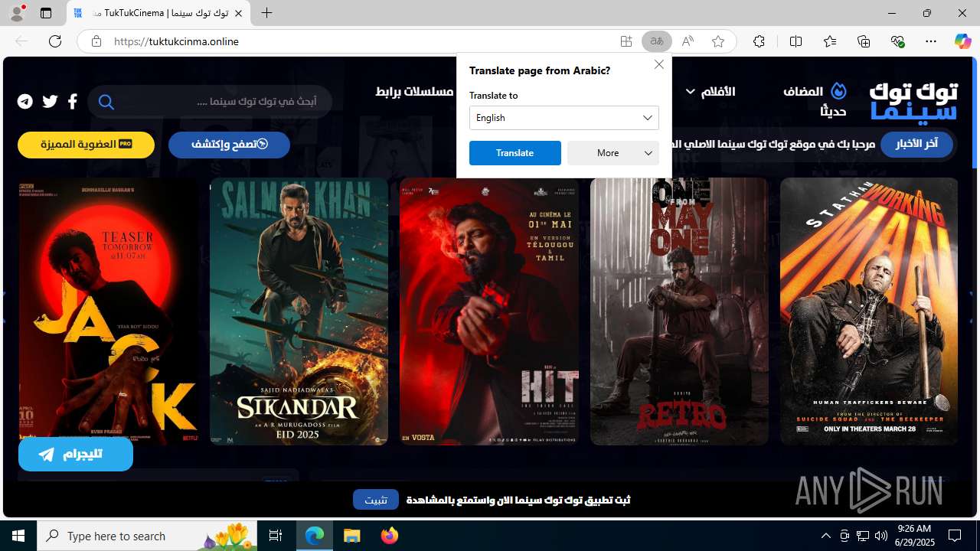Expand the الأفلام menu chevron

pyautogui.click(x=690, y=92)
